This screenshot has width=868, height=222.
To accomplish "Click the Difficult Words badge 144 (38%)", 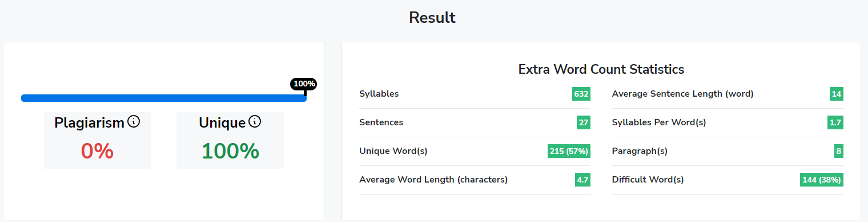I will tap(822, 180).
